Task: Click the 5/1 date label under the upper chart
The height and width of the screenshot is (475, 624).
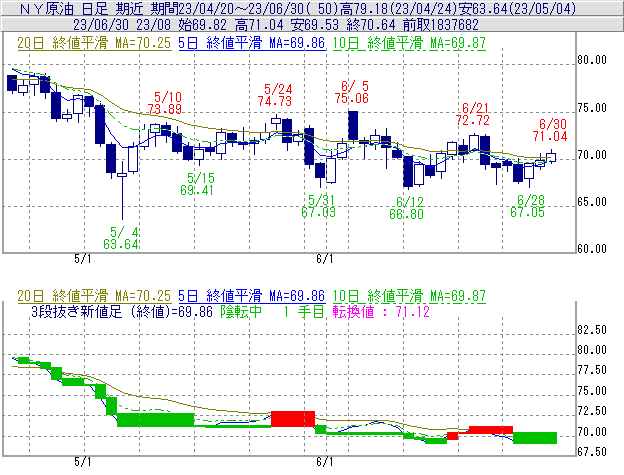Action: 83,259
